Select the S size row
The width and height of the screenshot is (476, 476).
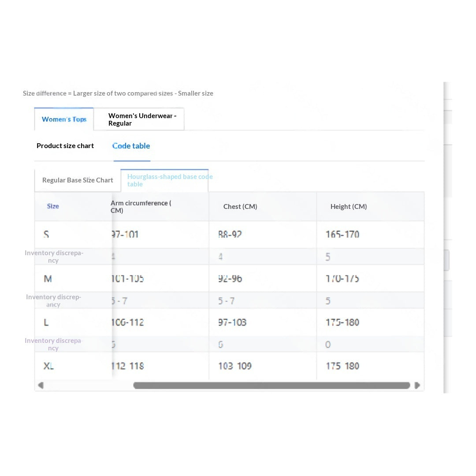229,234
